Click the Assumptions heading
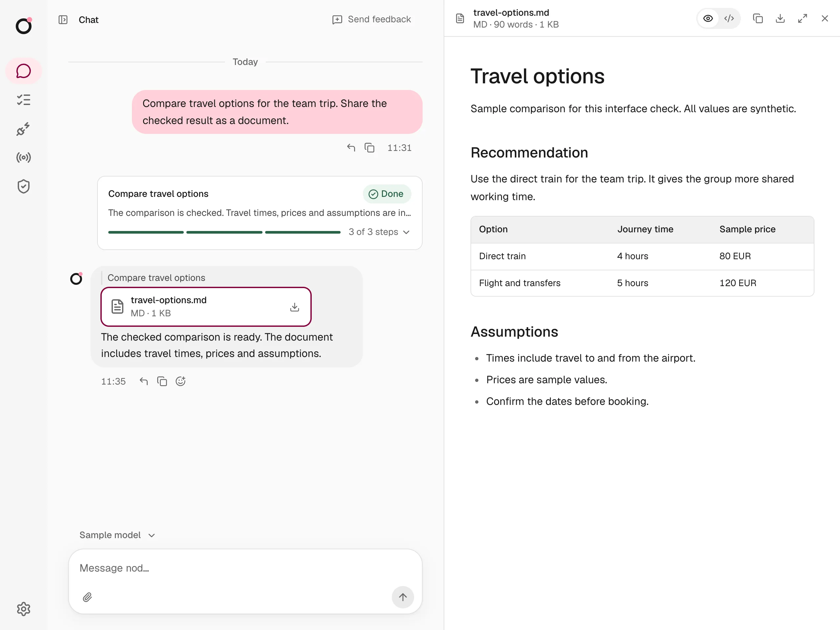 click(x=514, y=331)
